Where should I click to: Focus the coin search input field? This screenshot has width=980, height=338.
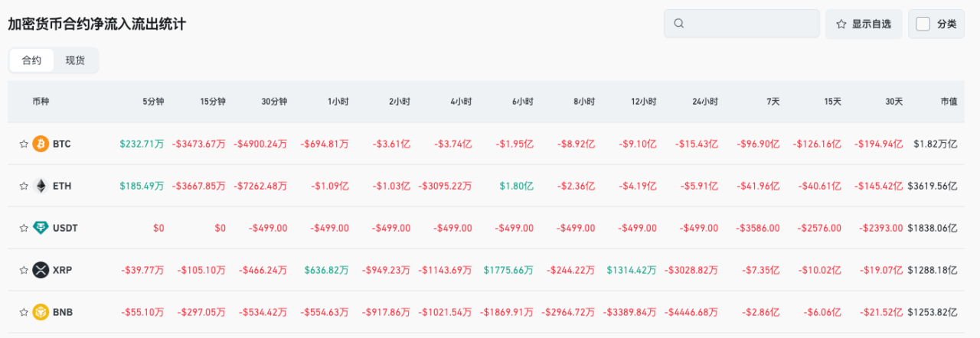coord(750,24)
